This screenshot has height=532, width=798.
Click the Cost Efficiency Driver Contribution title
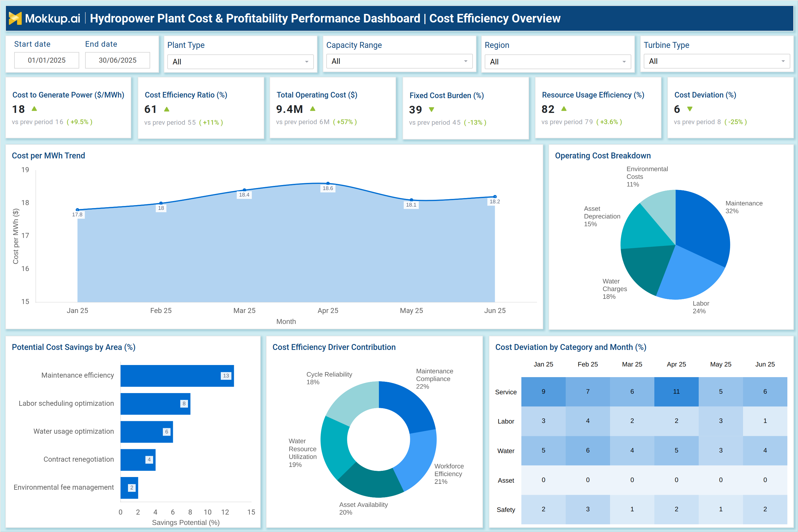point(334,348)
